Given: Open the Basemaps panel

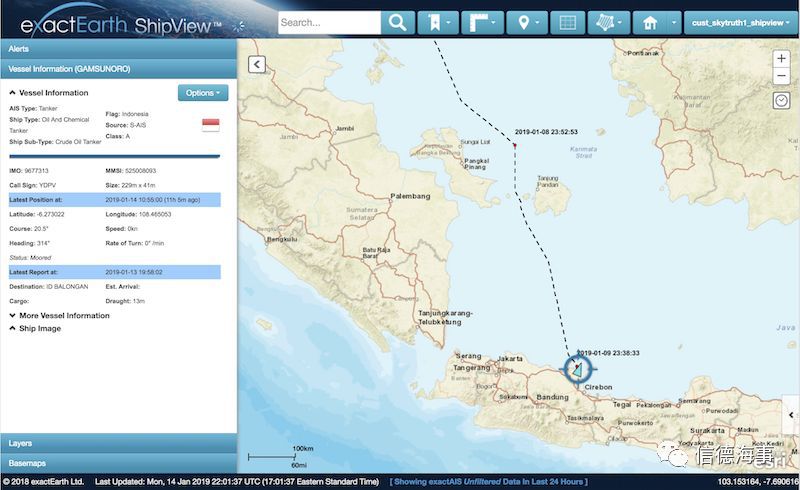Looking at the screenshot, I should [x=119, y=463].
